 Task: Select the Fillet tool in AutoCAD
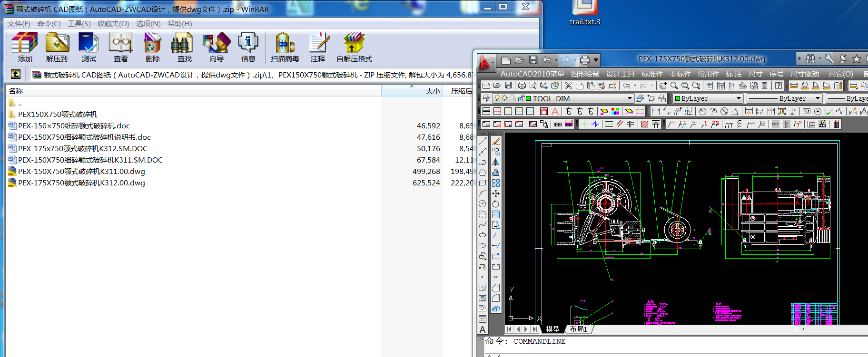[496, 298]
